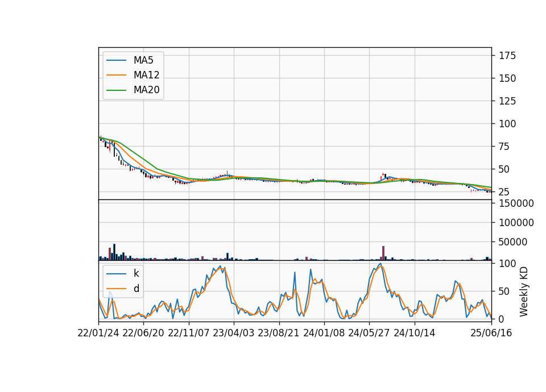Image resolution: width=546 pixels, height=392 pixels.
Task: Click the 22/11/07 date label
Action: pyautogui.click(x=188, y=333)
